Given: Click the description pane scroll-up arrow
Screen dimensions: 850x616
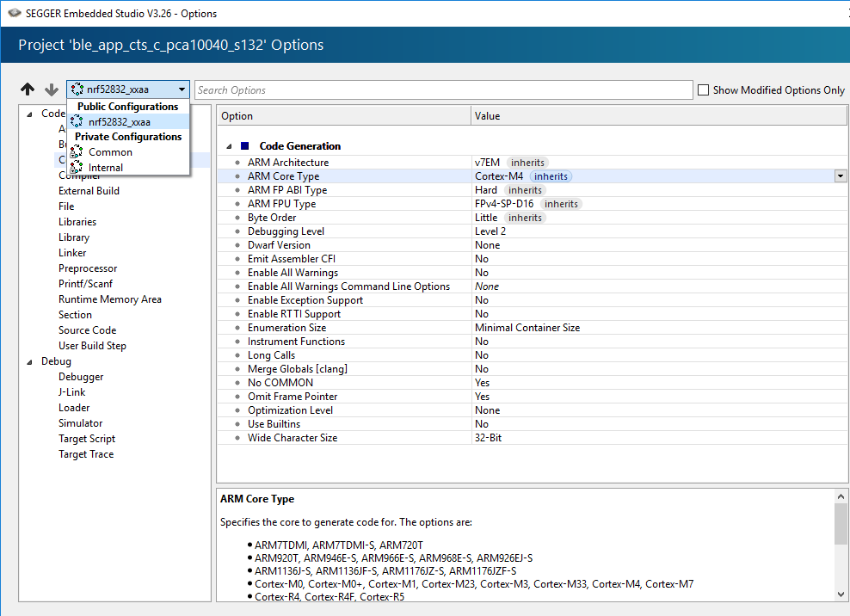Looking at the screenshot, I should coord(841,496).
